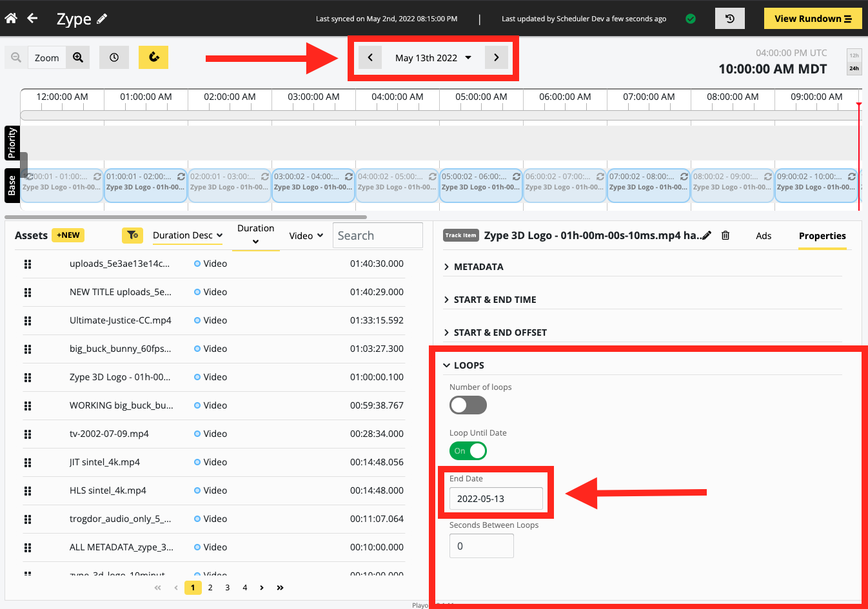Switch to the Properties tab

point(822,236)
